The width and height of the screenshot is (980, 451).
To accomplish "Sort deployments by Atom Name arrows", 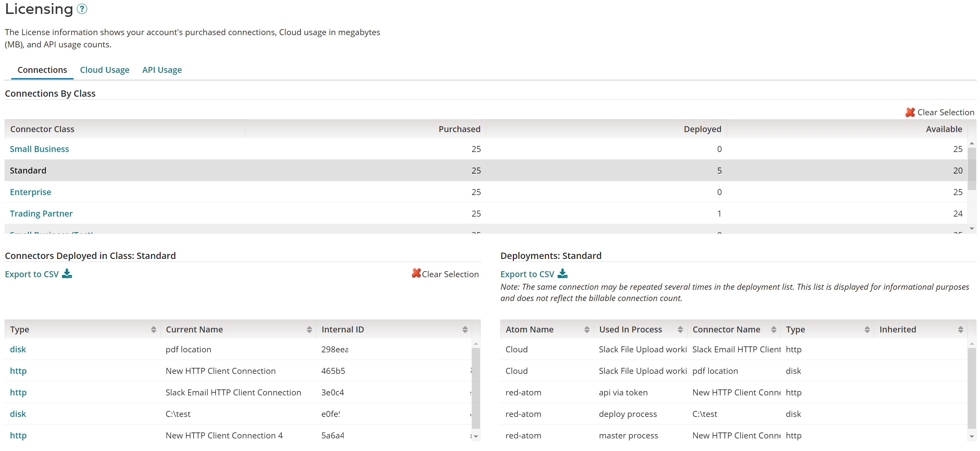I will coord(587,330).
